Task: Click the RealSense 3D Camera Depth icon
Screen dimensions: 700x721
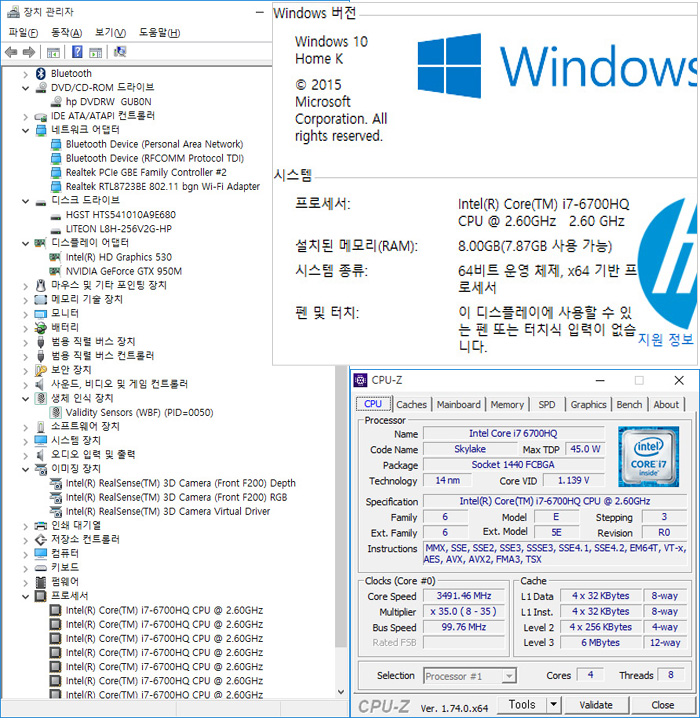Action: point(56,483)
